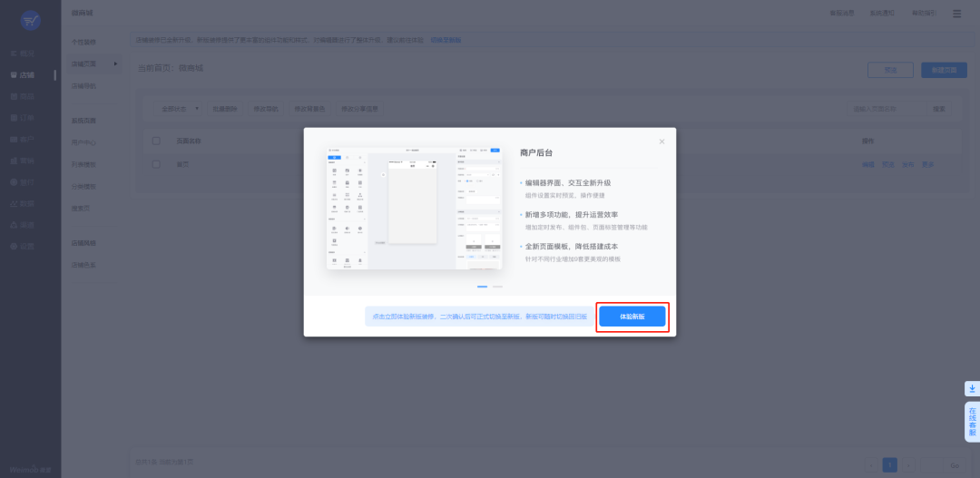The image size is (980, 478).
Task: Click the 修改背景色 button
Action: click(309, 109)
